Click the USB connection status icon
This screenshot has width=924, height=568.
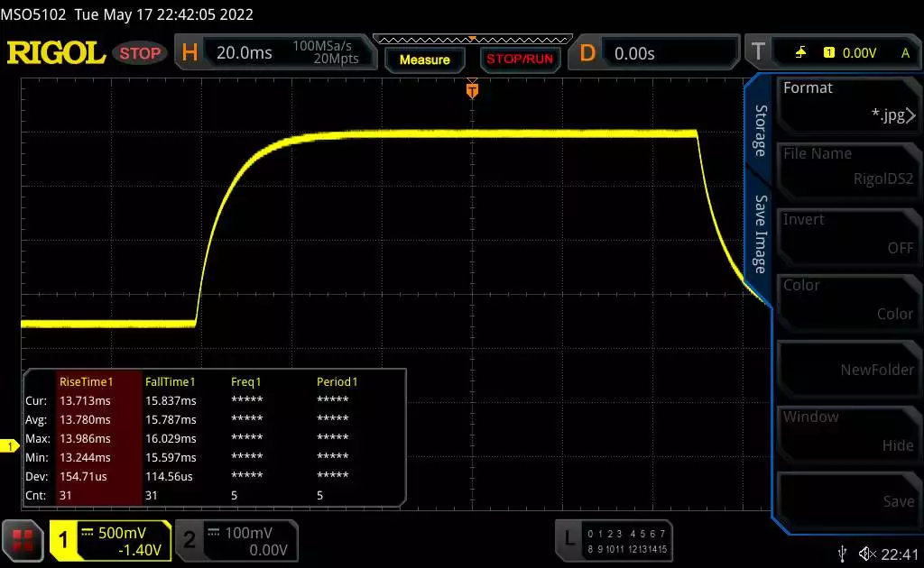click(x=842, y=554)
